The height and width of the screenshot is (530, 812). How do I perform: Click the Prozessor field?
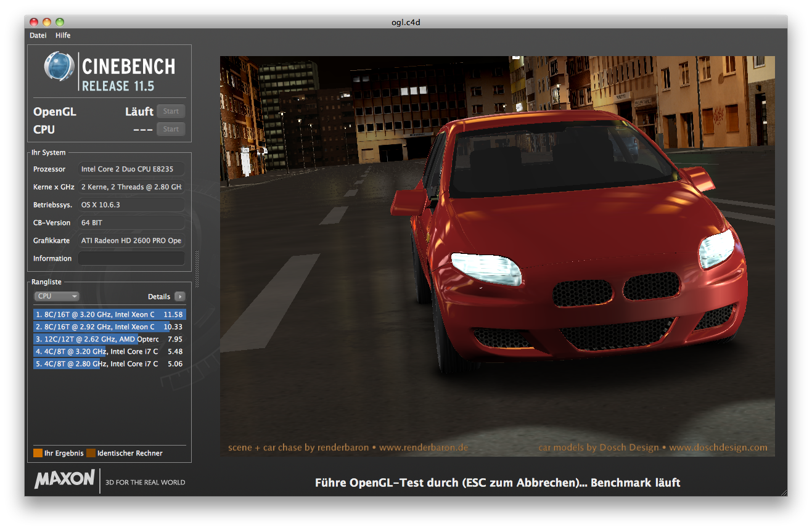(x=132, y=169)
